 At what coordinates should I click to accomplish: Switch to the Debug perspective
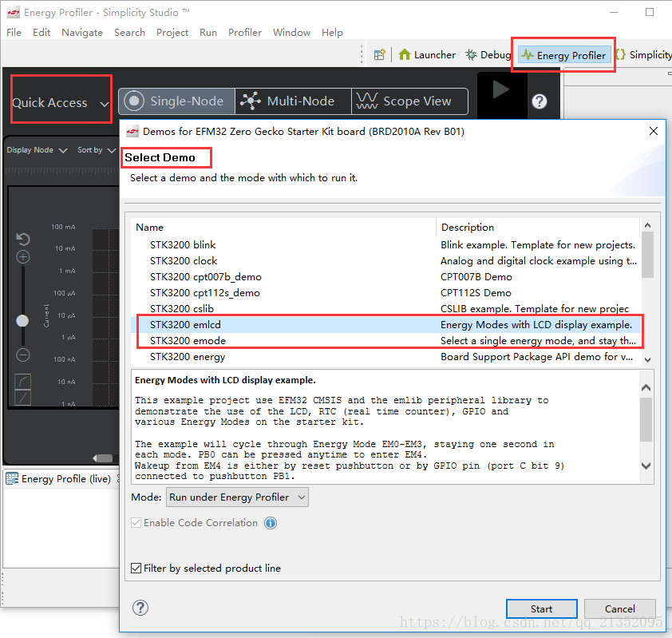coord(488,55)
